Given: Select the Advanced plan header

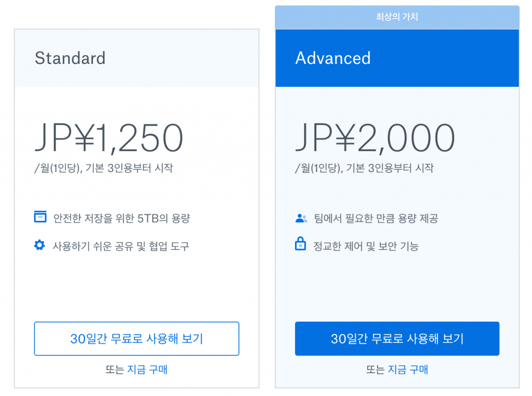Looking at the screenshot, I should (397, 58).
